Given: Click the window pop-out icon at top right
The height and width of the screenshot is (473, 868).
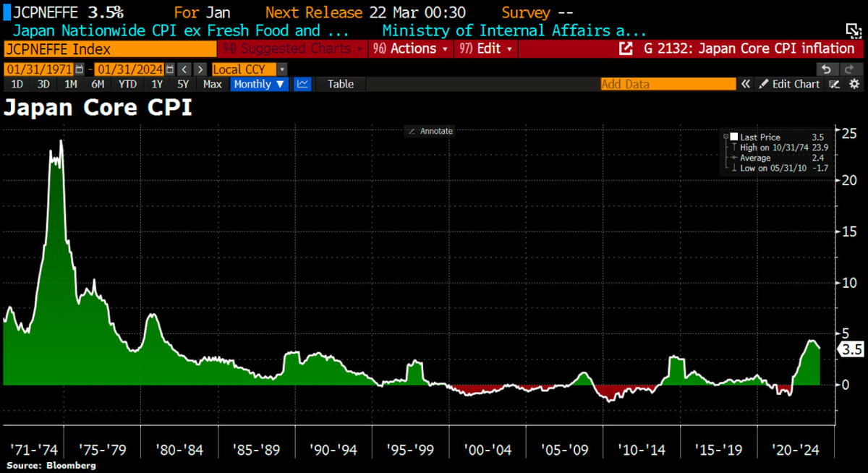Looking at the screenshot, I should tap(854, 30).
